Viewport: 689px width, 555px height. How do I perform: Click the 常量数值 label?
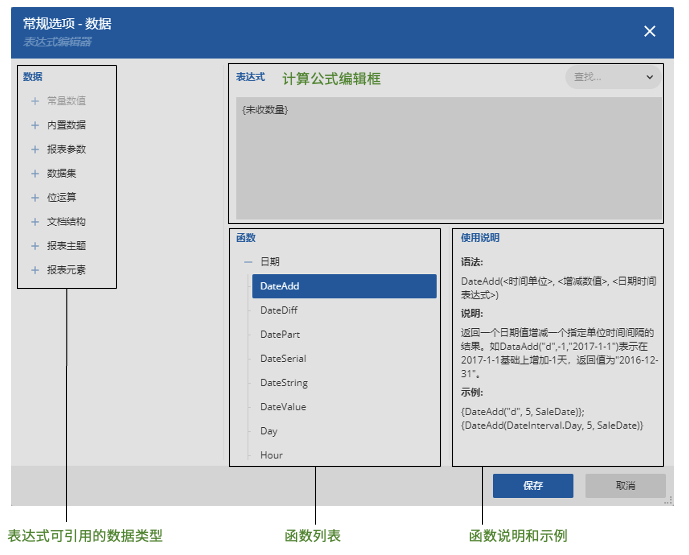pos(66,101)
